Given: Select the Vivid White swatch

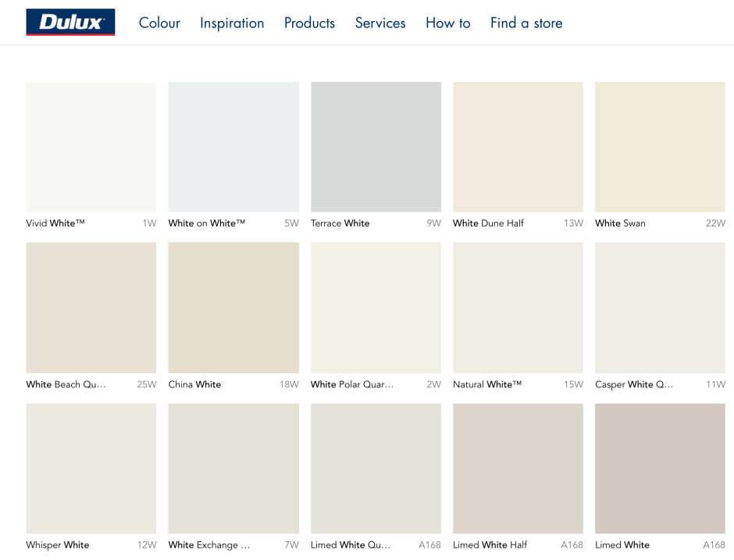Looking at the screenshot, I should [x=91, y=146].
